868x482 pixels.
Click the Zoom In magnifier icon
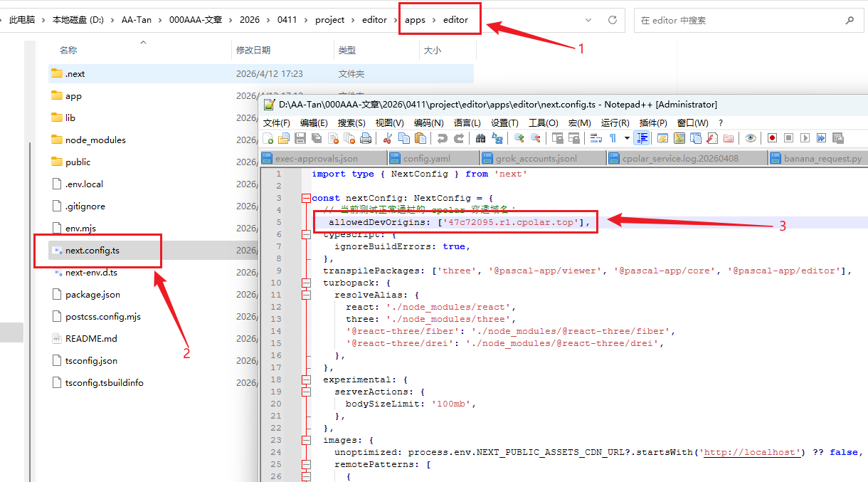519,138
